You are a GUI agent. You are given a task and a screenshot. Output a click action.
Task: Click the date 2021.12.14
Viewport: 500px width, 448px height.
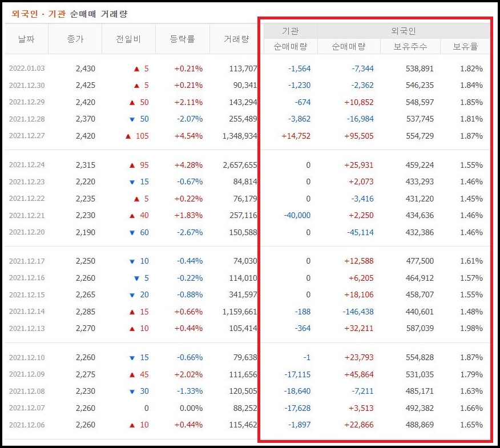tap(27, 312)
